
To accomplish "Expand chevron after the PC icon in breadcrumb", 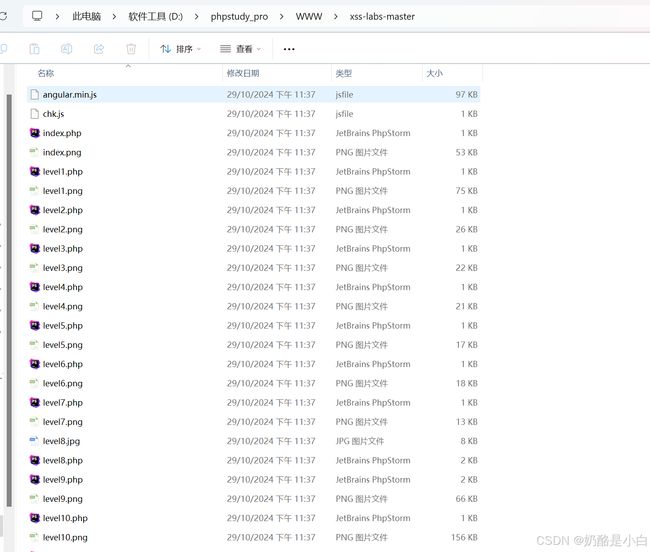I will (57, 17).
